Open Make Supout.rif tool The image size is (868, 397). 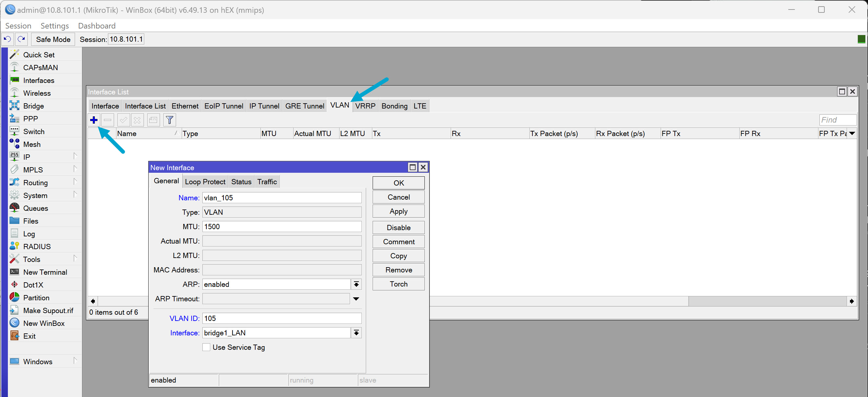pos(48,310)
